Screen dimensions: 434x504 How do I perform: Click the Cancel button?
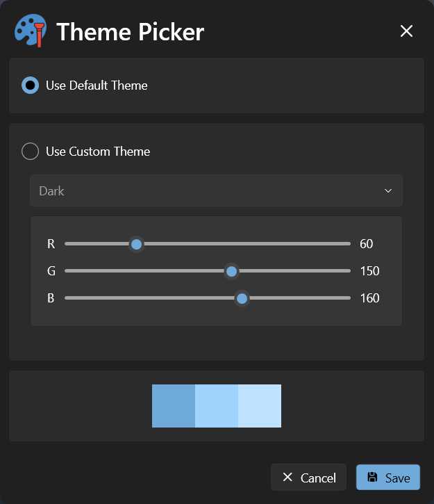point(308,478)
